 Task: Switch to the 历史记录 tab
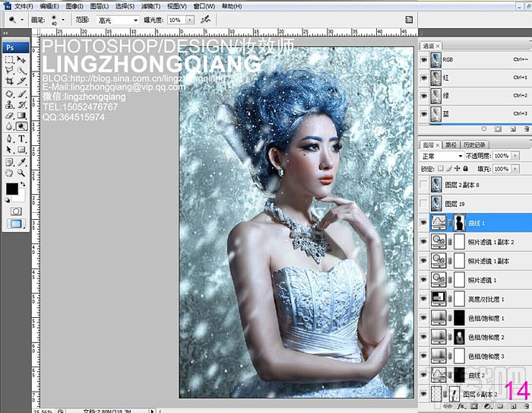474,145
